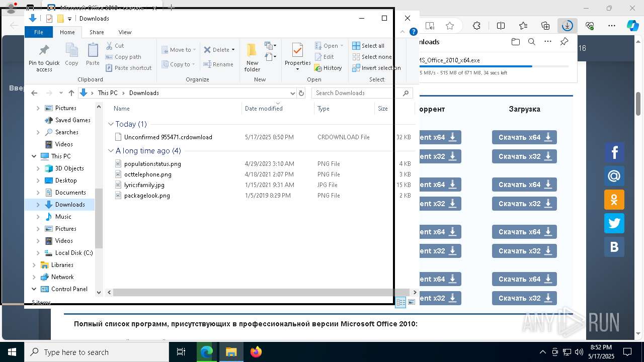This screenshot has width=644, height=362.
Task: Expand Local Disk (C:) tree node
Action: 38,253
